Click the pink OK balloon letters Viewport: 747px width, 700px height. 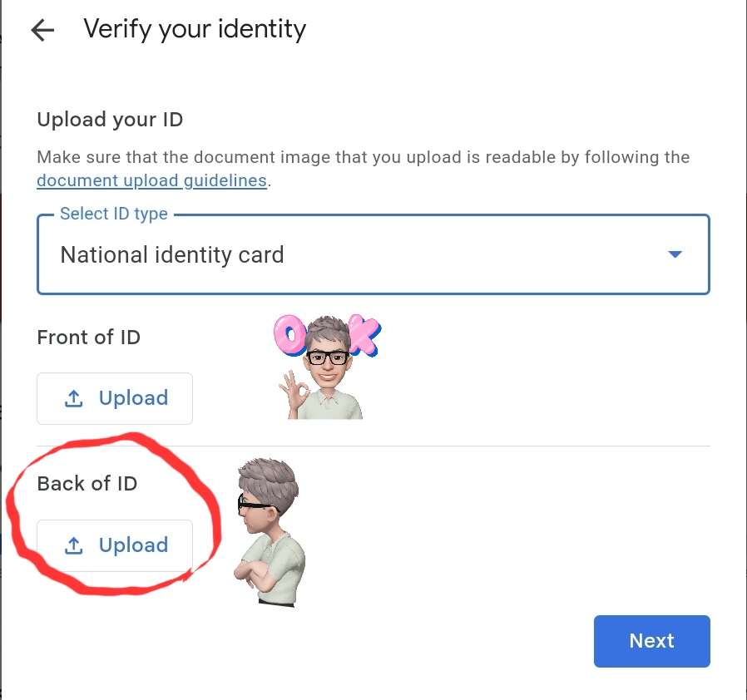point(326,334)
